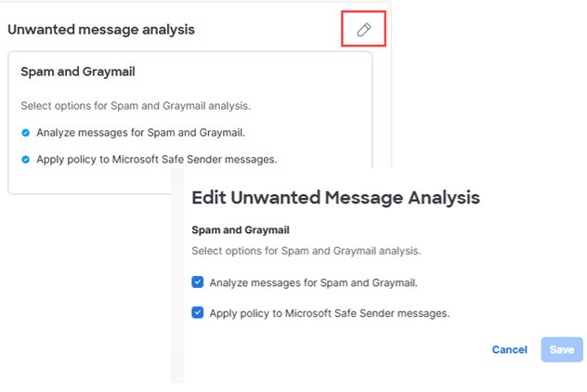This screenshot has height=392, width=587.
Task: Click empty space right of Spam and Graymail card title
Action: [x=260, y=71]
